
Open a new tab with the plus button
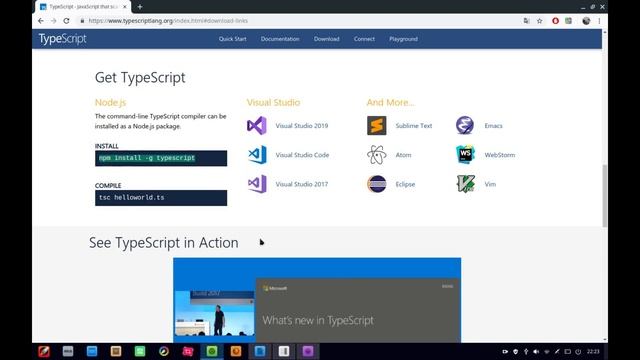(140, 7)
